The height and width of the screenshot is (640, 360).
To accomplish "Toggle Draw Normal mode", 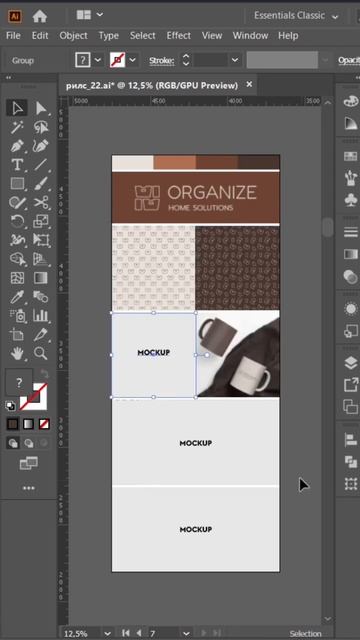I will click(13, 443).
